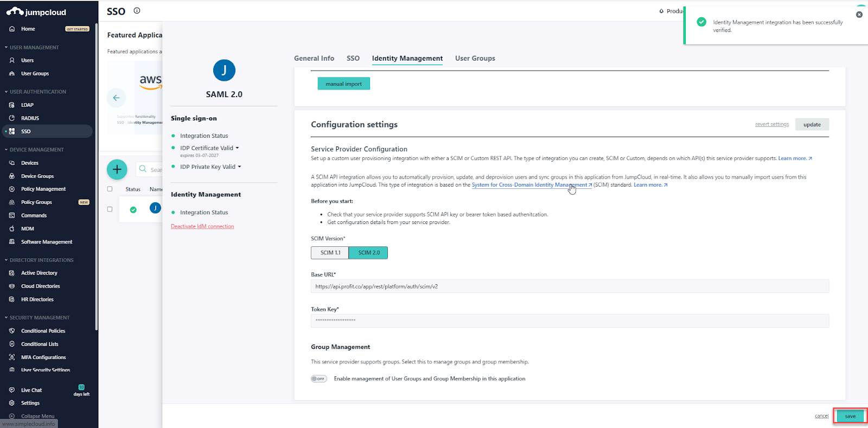The width and height of the screenshot is (868, 428).
Task: Enable management of User Groups toggle
Action: click(x=319, y=379)
